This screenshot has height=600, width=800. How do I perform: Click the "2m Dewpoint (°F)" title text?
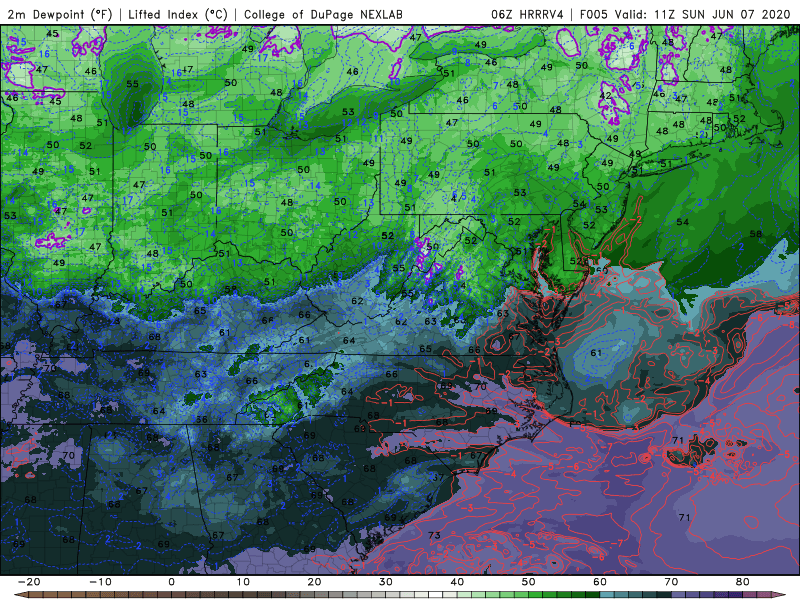[60, 14]
